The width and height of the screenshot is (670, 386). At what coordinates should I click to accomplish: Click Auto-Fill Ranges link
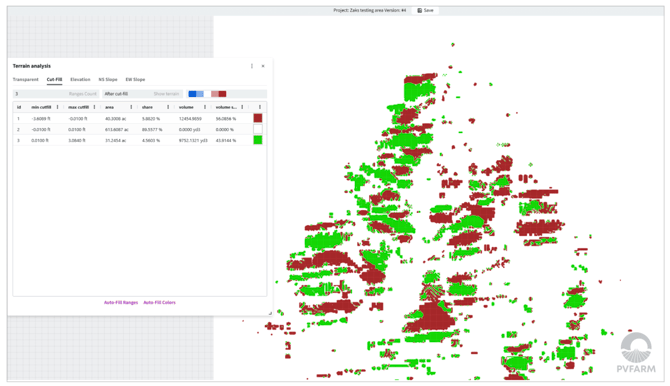121,302
